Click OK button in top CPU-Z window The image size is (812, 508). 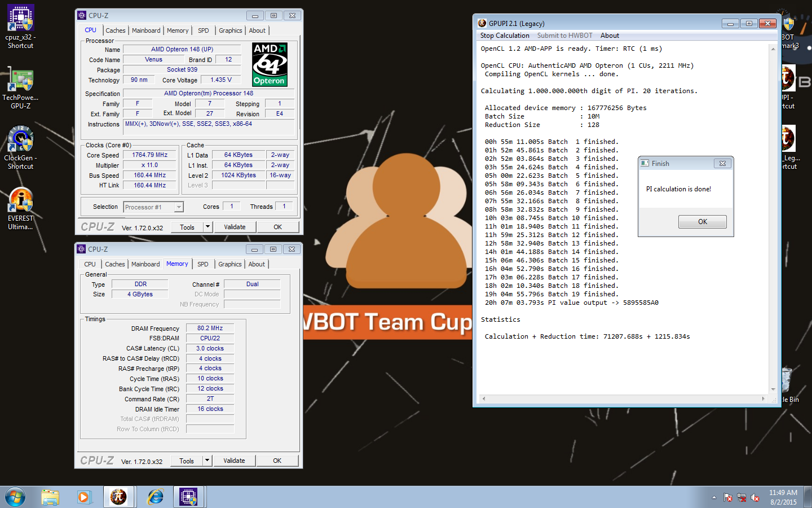pyautogui.click(x=277, y=227)
